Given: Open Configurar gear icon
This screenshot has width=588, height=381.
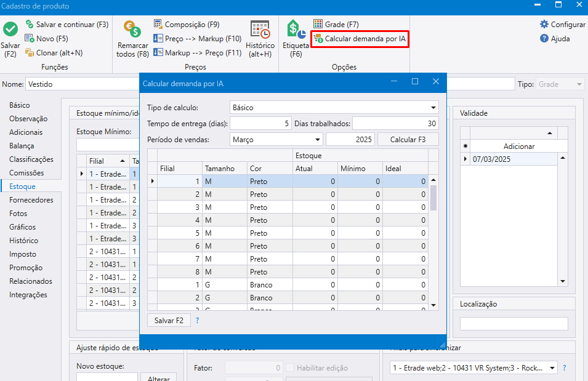Looking at the screenshot, I should pyautogui.click(x=544, y=25).
